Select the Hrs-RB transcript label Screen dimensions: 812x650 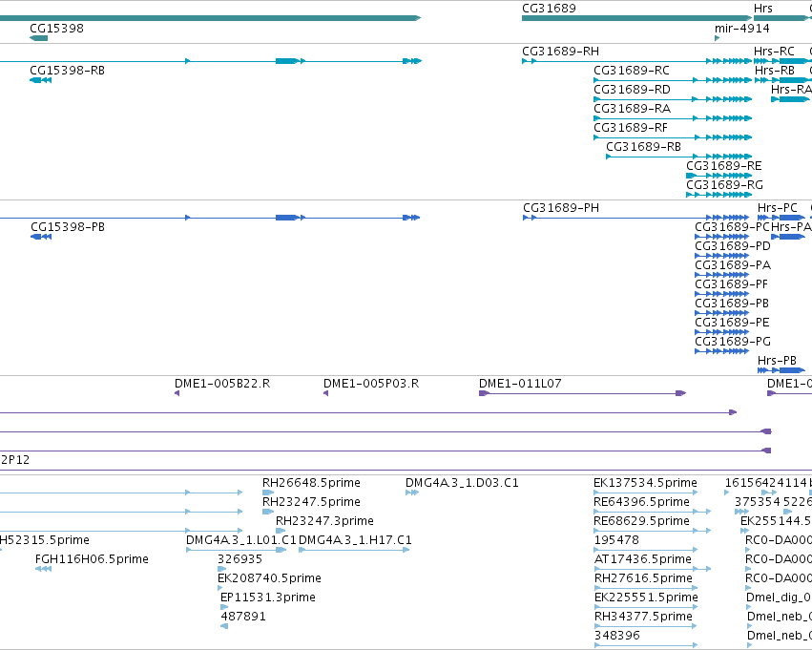pos(774,71)
